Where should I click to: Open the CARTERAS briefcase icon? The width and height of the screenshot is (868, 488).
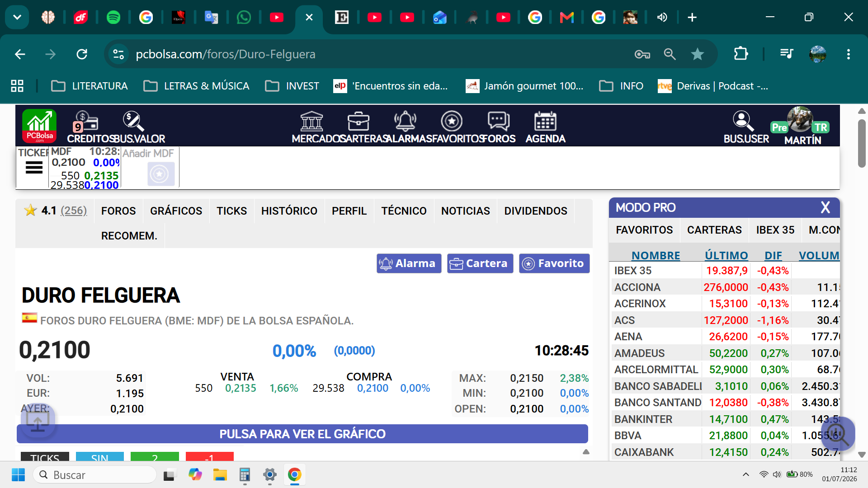coord(359,121)
